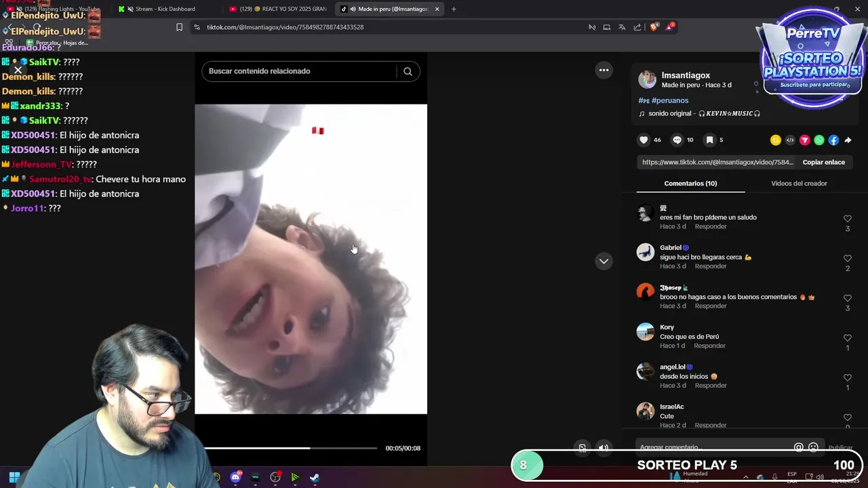Close the Made in peru tab
The image size is (868, 488).
[437, 9]
